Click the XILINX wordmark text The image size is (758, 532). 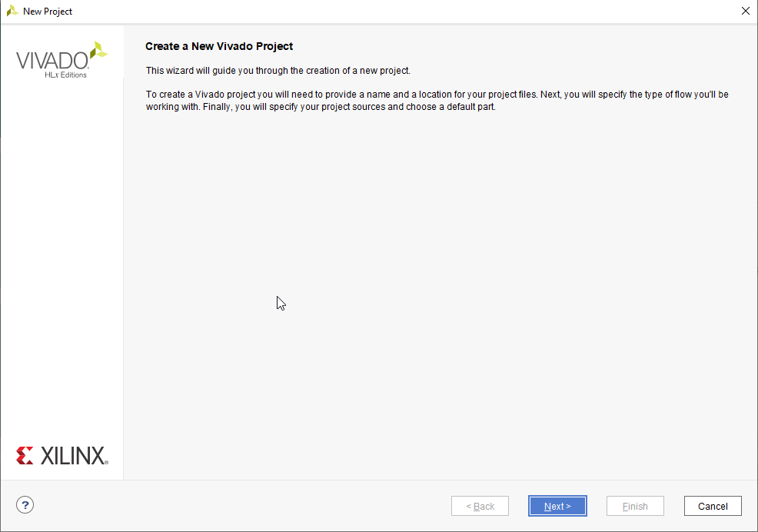point(72,456)
